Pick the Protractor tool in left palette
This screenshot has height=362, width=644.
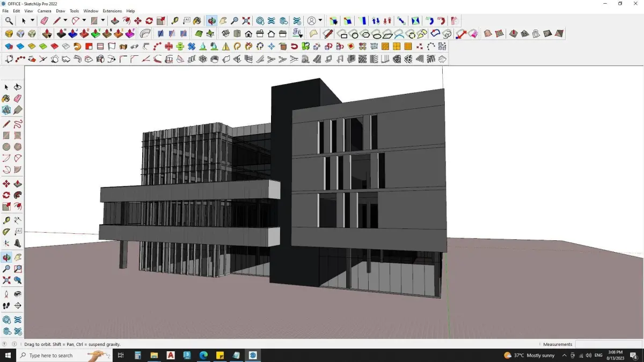[x=6, y=232]
